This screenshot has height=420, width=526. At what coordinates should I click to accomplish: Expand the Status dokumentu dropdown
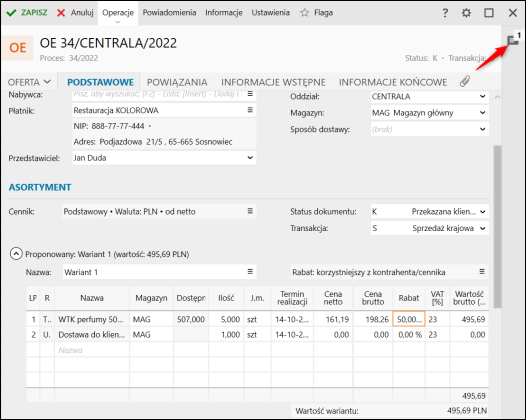(482, 212)
